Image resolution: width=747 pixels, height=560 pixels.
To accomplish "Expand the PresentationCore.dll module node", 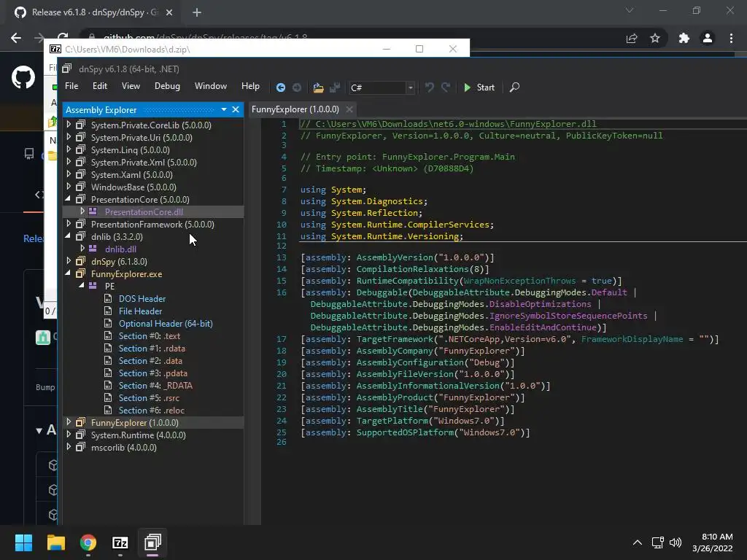I will pyautogui.click(x=82, y=211).
